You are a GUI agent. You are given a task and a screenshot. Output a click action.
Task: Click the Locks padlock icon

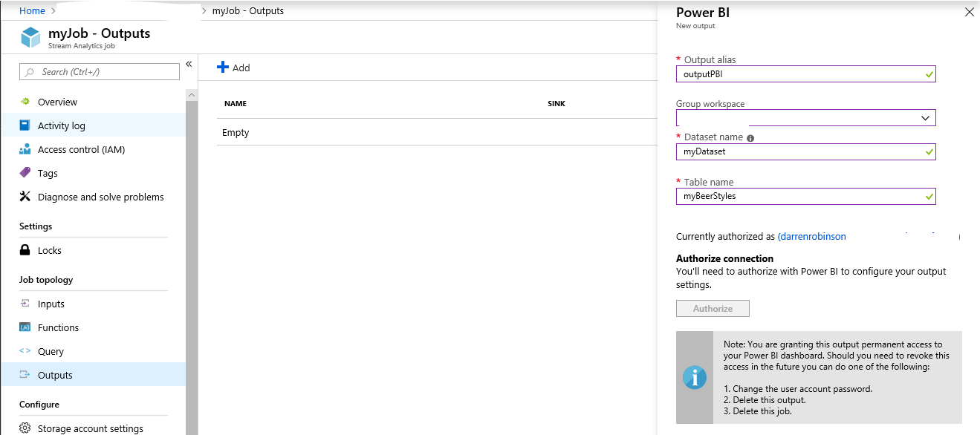(x=25, y=250)
